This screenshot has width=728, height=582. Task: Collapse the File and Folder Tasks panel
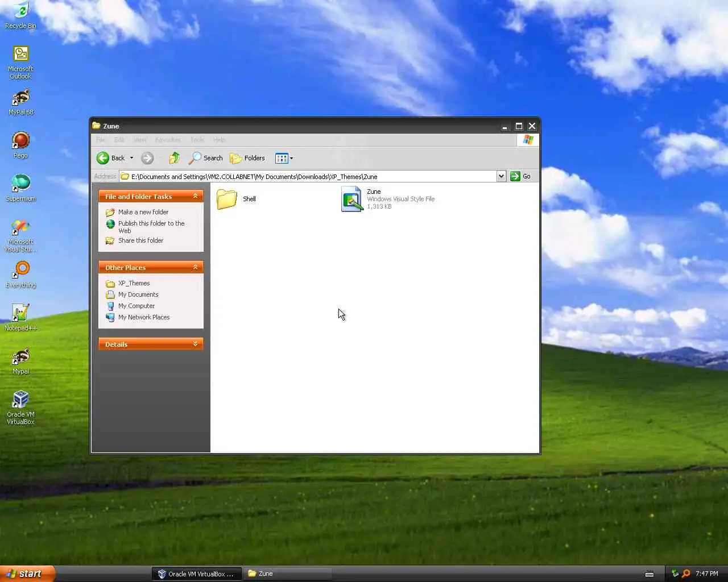196,196
